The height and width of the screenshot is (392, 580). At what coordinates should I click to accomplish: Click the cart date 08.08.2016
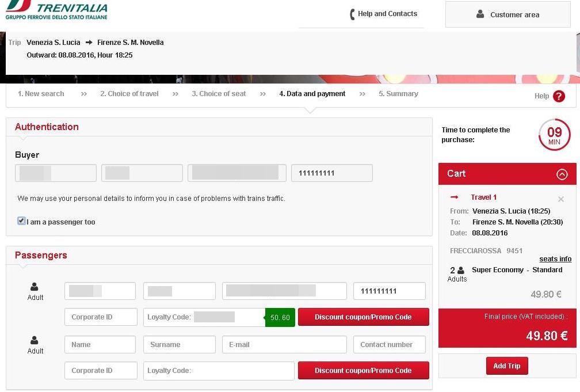[490, 233]
